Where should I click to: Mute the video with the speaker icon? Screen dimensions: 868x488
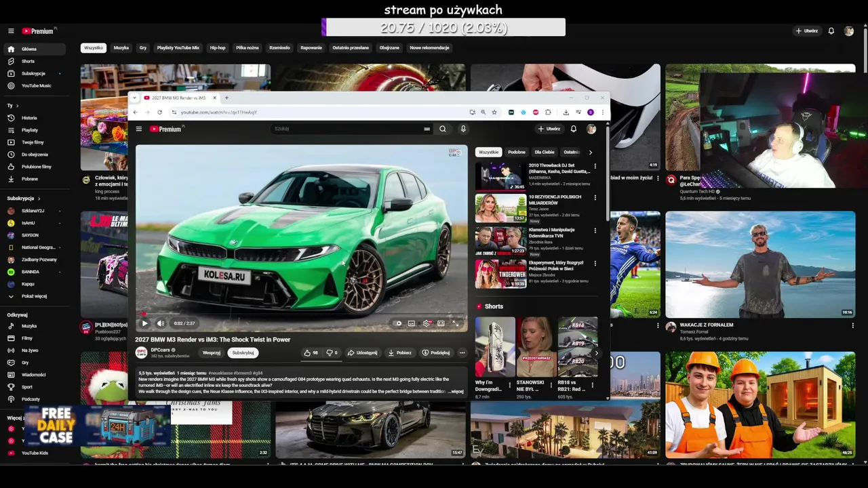click(x=161, y=323)
